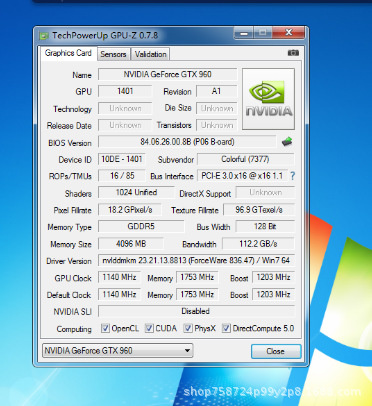Click the GPU Clock field 1140 MHz
Image resolution: width=372 pixels, height=406 pixels.
point(119,277)
